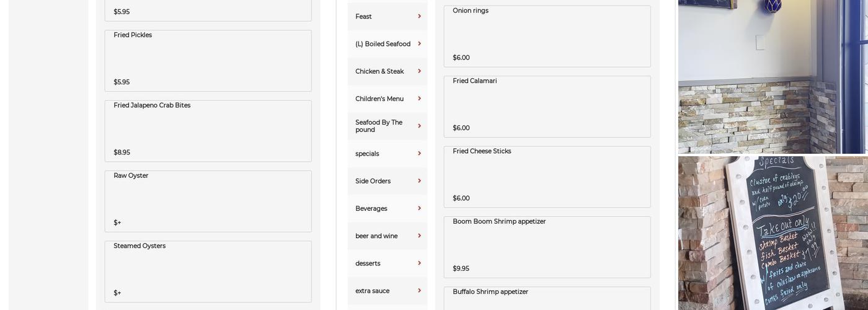This screenshot has height=310, width=868.
Task: Choose the Fried Jalapeno Crab Bites item
Action: (x=208, y=131)
